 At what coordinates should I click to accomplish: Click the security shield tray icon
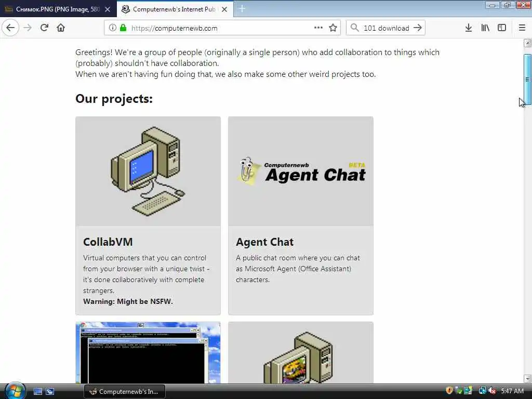tap(449, 391)
